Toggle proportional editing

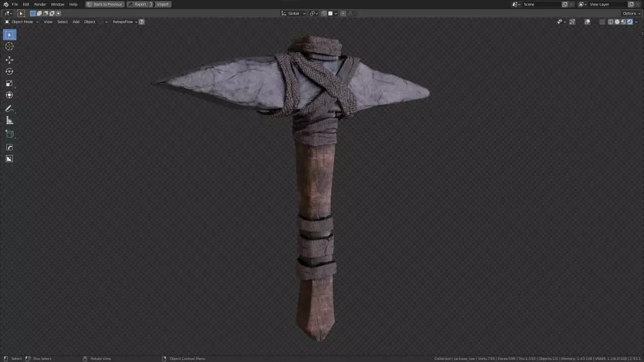343,14
